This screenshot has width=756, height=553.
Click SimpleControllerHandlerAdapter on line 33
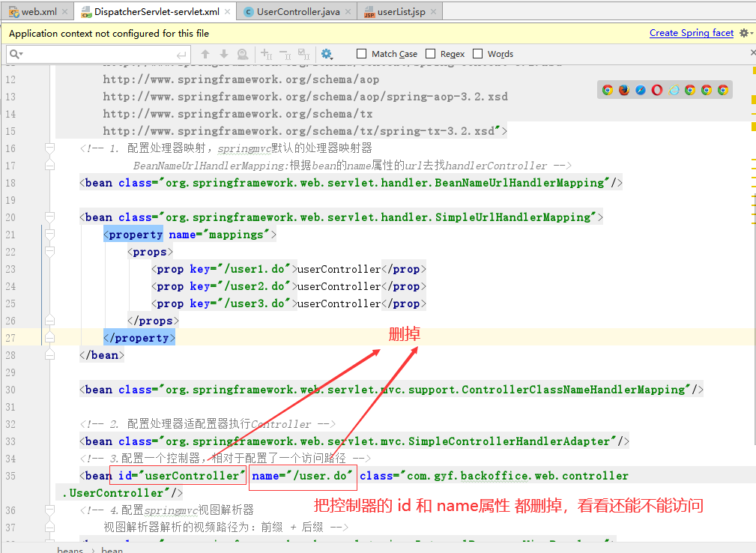point(509,441)
